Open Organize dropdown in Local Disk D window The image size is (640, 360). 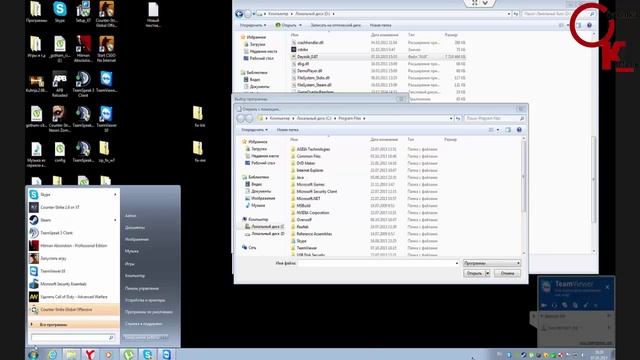pos(253,25)
